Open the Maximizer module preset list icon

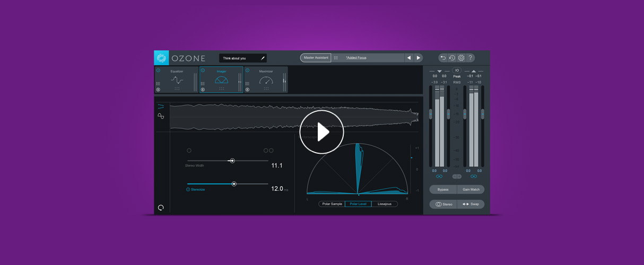(x=247, y=84)
